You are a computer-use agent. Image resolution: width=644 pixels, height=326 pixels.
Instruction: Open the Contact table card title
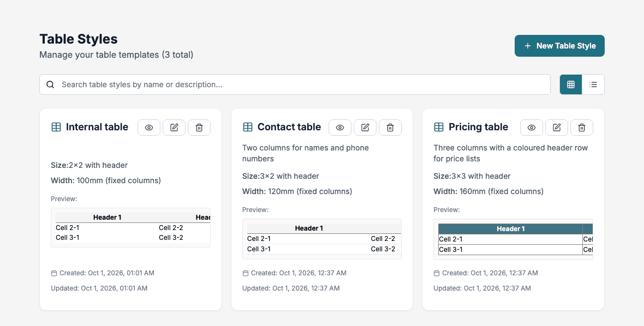click(289, 127)
